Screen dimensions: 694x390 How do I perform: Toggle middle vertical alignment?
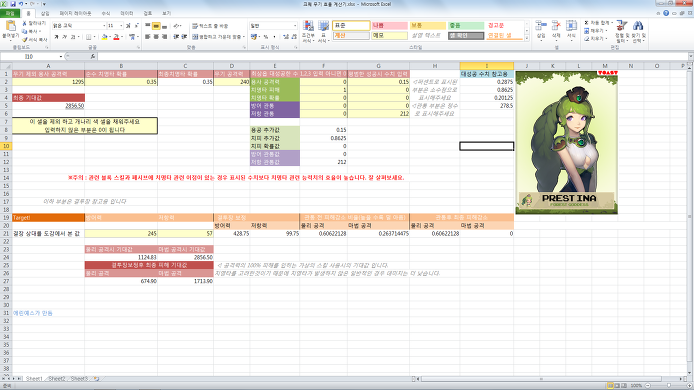coord(156,26)
